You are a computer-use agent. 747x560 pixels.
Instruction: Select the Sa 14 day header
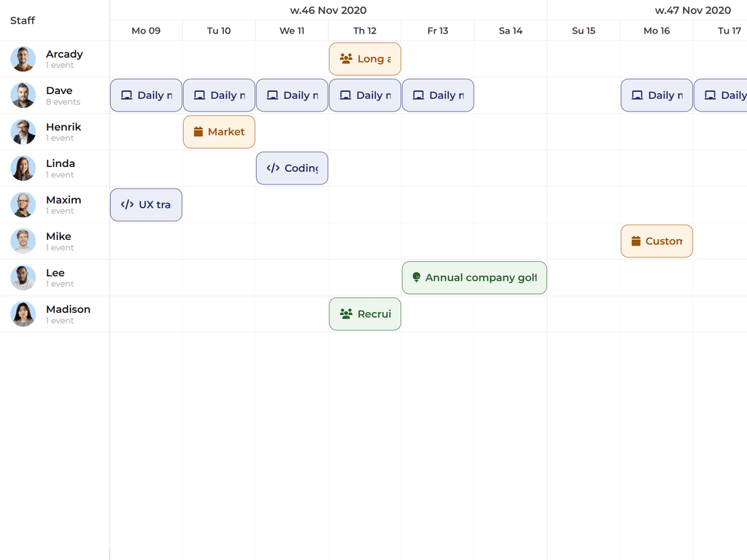click(x=511, y=31)
